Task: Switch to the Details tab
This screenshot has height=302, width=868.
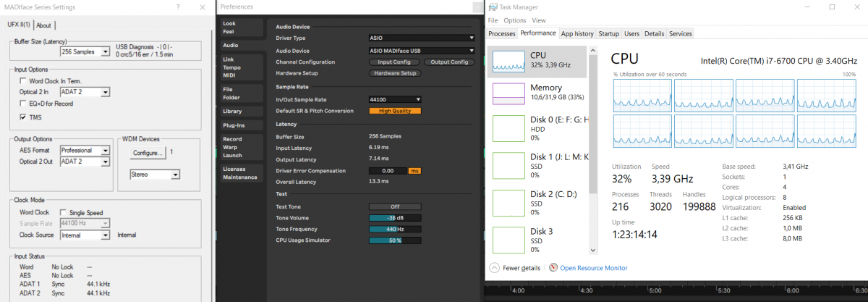Action: [655, 33]
